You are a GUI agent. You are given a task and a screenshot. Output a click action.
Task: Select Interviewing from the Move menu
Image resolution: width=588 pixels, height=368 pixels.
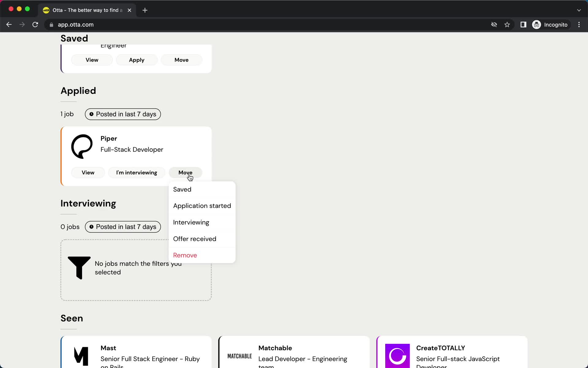point(202,222)
